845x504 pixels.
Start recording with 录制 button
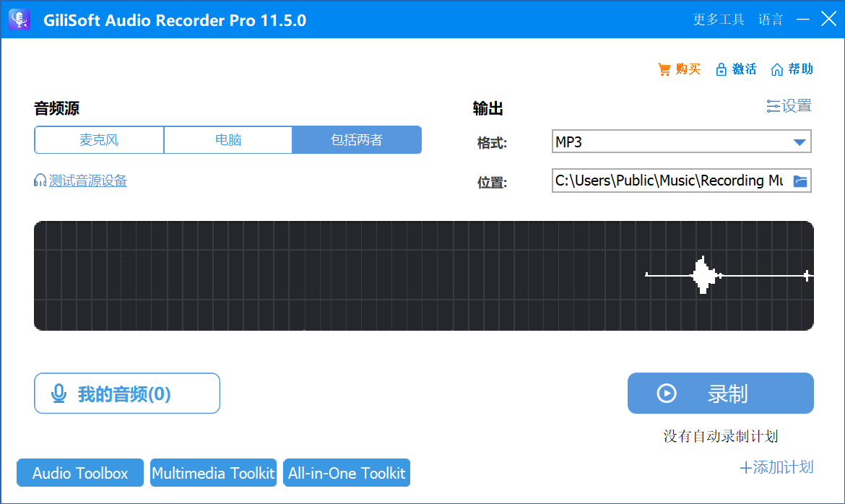(x=721, y=394)
